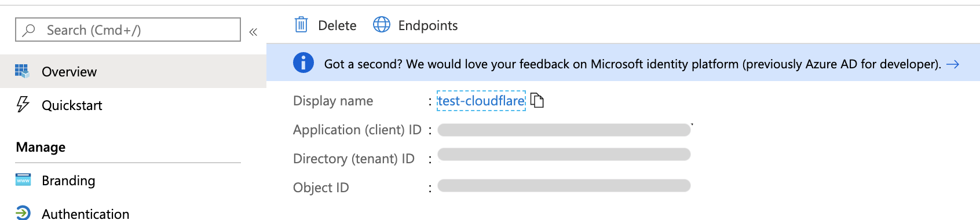Click the feedback banner message text
980x220 pixels.
(632, 64)
